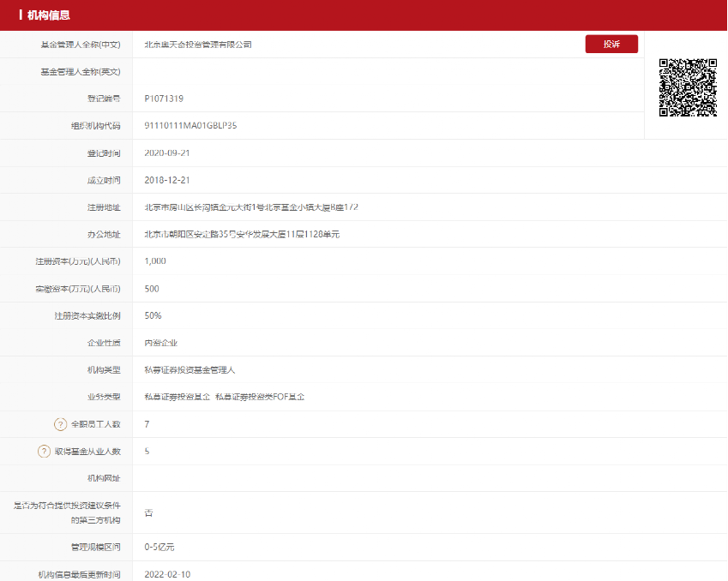Click the 50% paid-in ratio value
728x581 pixels.
click(x=153, y=315)
